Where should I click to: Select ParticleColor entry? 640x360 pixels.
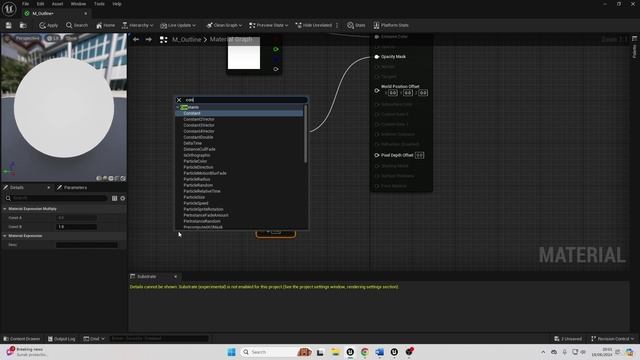click(195, 162)
